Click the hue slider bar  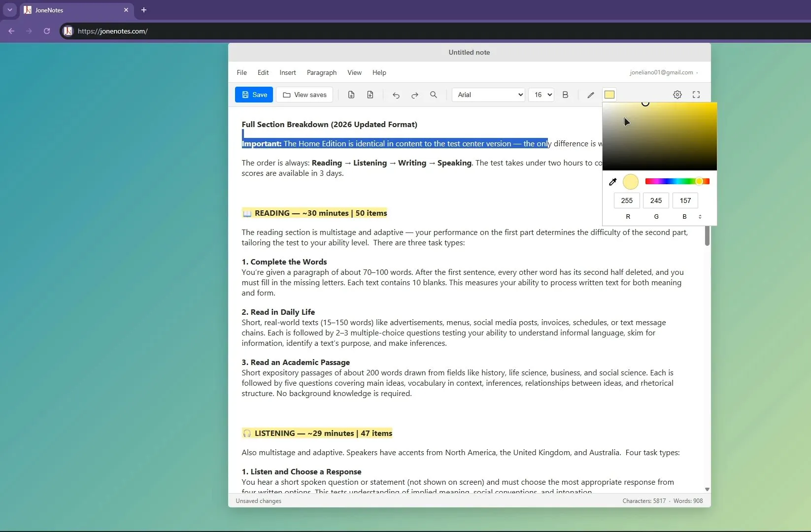(677, 181)
